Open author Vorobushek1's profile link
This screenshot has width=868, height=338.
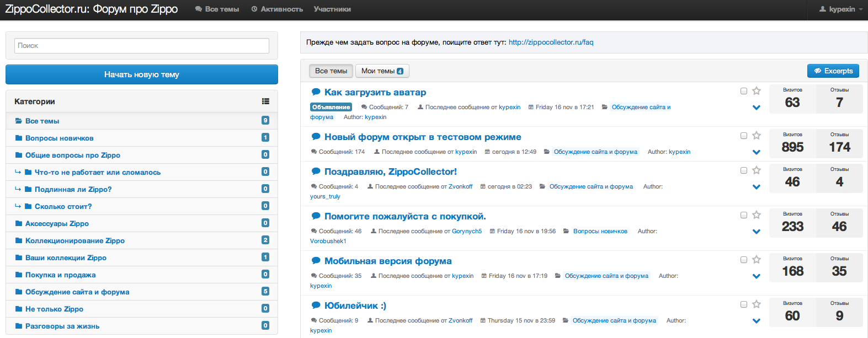pos(328,241)
